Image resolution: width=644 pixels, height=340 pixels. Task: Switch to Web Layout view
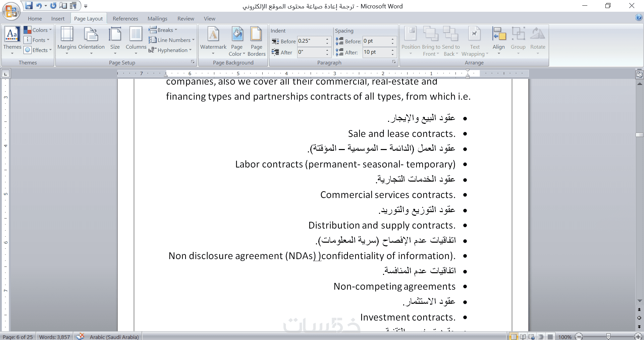(x=532, y=337)
